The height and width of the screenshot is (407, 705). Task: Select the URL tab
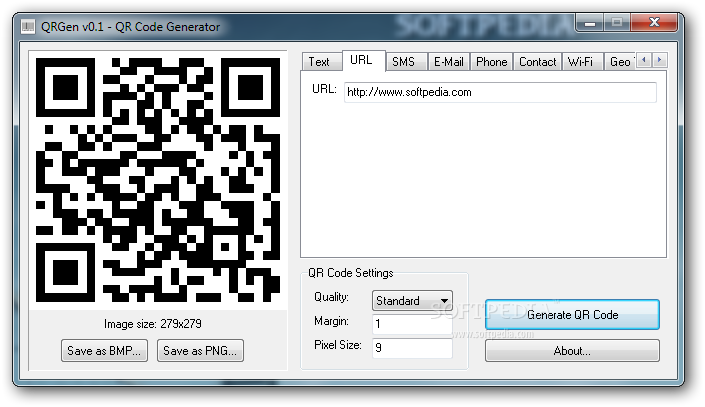363,60
